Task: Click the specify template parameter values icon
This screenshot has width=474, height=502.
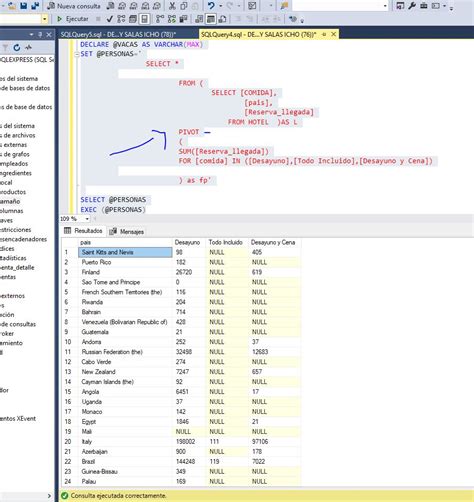Action: click(x=293, y=19)
